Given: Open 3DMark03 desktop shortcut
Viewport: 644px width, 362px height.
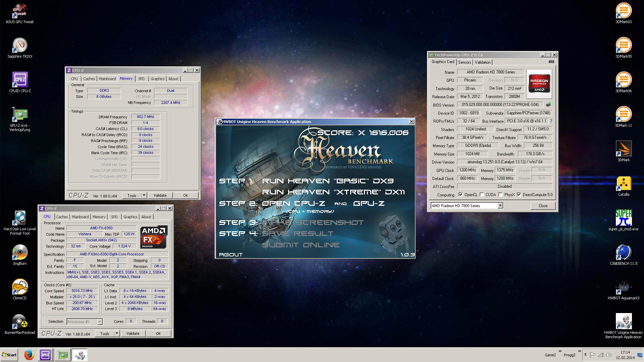Looking at the screenshot, I should click(x=624, y=13).
